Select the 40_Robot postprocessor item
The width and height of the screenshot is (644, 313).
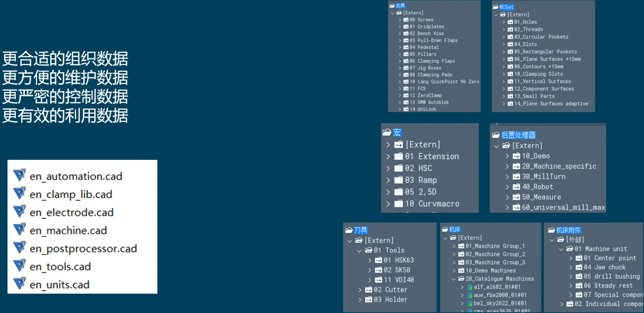(537, 187)
